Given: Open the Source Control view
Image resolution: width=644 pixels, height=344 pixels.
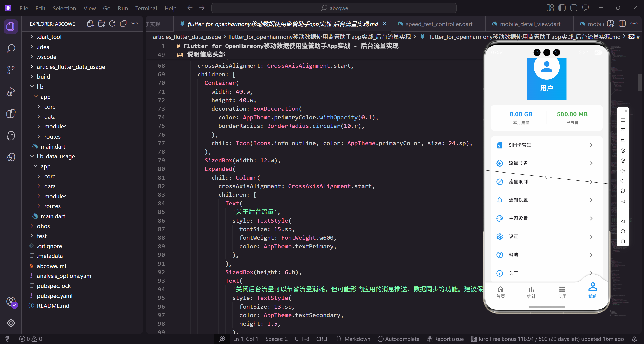Looking at the screenshot, I should pyautogui.click(x=11, y=70).
